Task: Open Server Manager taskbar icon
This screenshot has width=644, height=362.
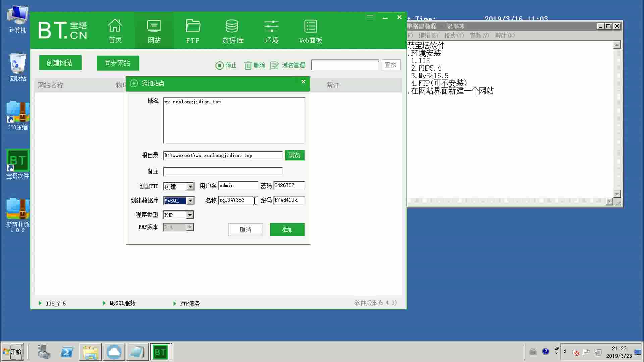Action: pos(43,352)
